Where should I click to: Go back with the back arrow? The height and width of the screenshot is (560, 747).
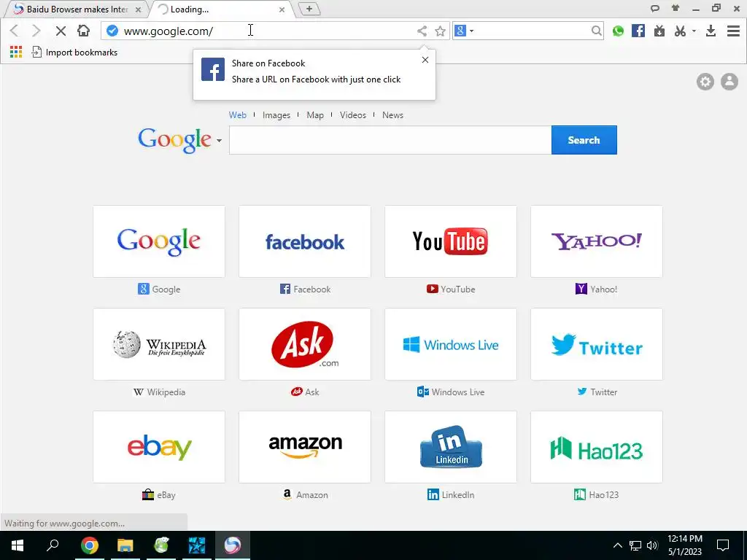tap(15, 31)
